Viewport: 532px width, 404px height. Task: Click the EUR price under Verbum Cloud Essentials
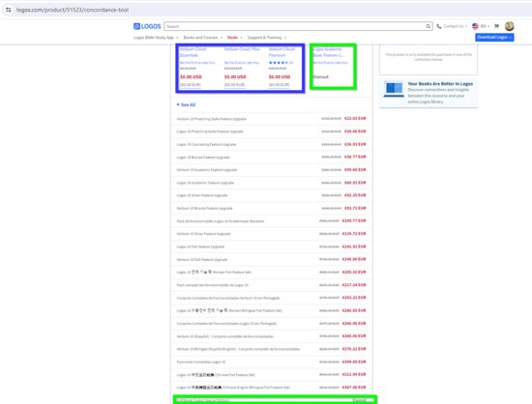click(191, 85)
